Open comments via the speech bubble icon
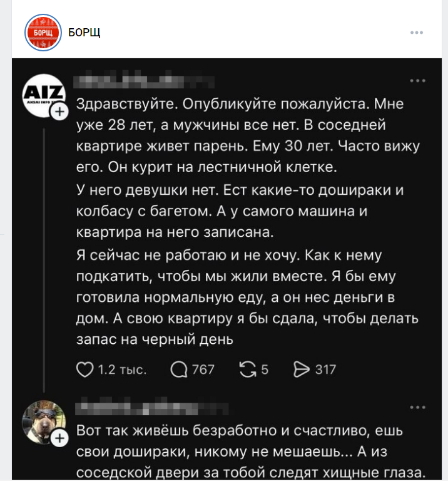Screen dimensions: 448x481 [180, 370]
